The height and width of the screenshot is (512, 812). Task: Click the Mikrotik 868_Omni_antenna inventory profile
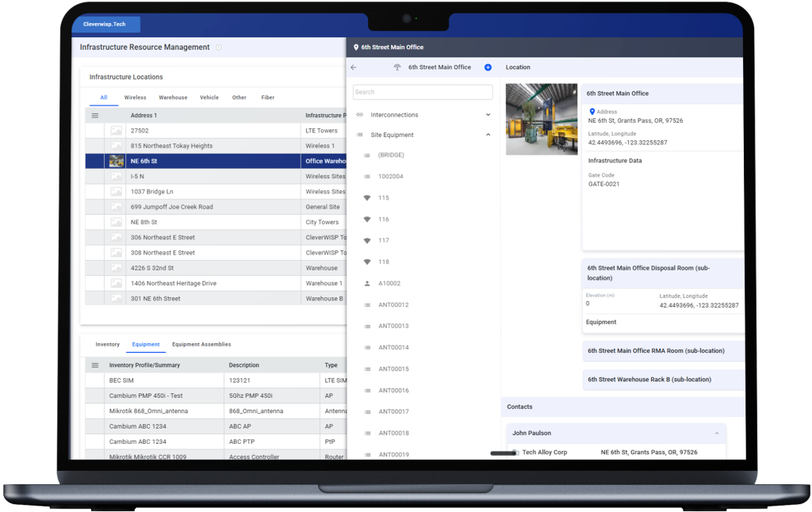click(148, 411)
